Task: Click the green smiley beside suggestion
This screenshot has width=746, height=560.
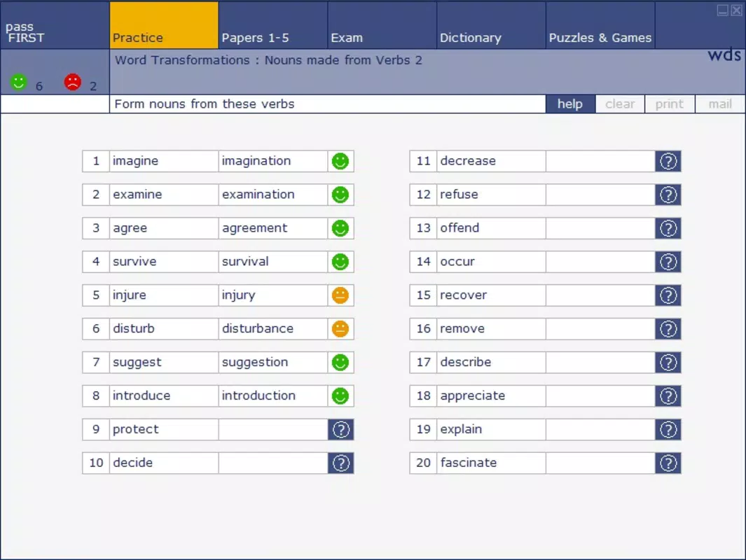Action: click(x=340, y=362)
